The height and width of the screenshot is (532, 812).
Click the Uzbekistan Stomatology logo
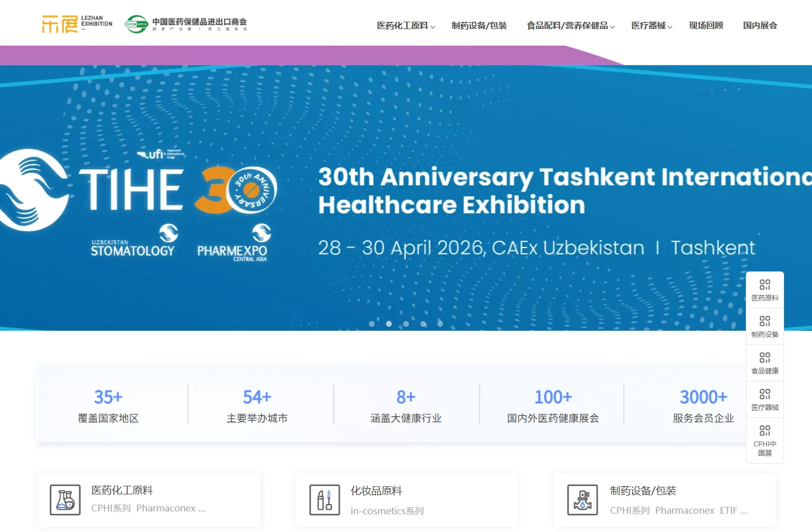point(134,241)
